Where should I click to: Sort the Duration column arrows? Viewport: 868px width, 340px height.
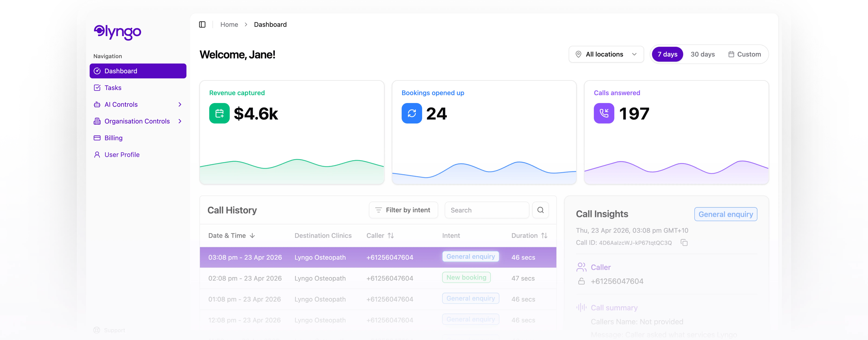point(544,236)
